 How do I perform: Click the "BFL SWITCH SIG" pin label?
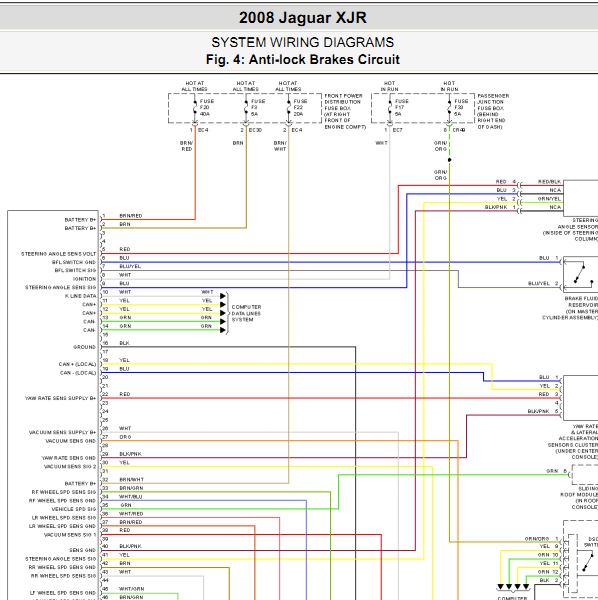tap(75, 271)
